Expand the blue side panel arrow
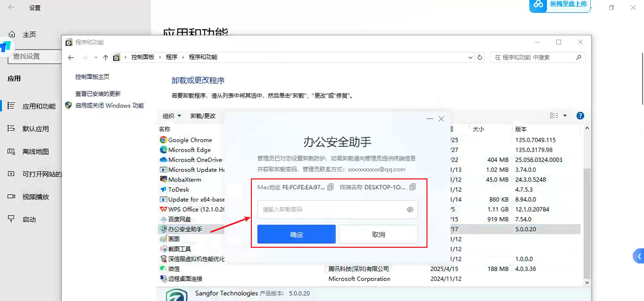Image resolution: width=644 pixels, height=301 pixels. 639,256
